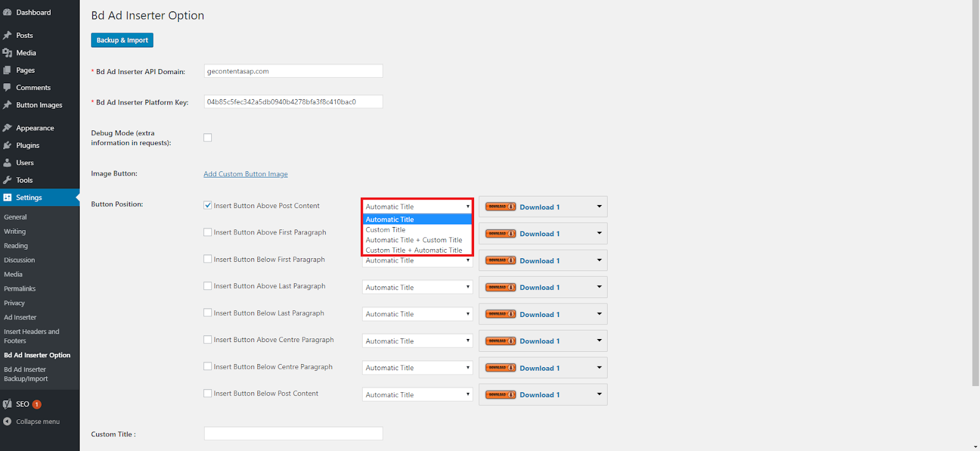980x451 pixels.
Task: Click the orange download button image in the Below Last Paragraph row
Action: [501, 315]
